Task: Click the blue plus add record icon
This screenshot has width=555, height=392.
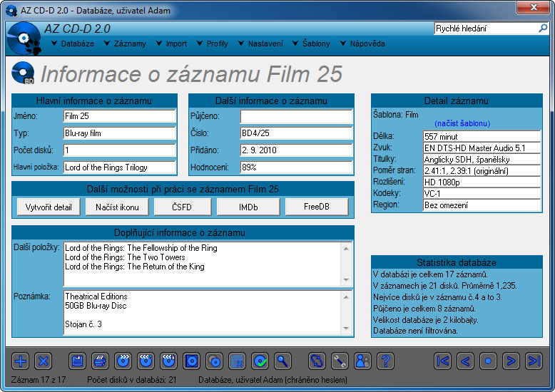Action: point(21,361)
